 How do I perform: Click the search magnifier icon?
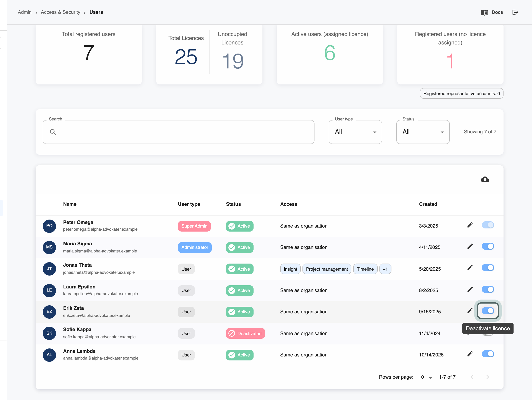(53, 132)
